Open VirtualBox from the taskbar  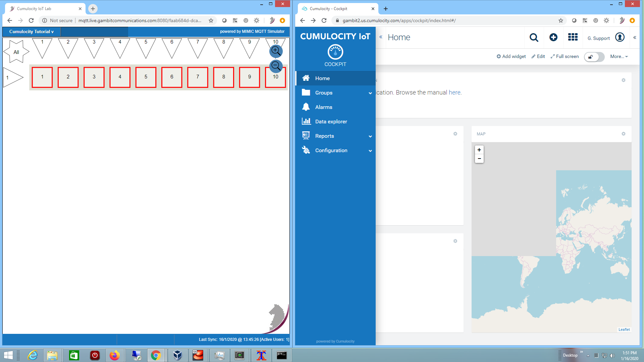tap(177, 355)
